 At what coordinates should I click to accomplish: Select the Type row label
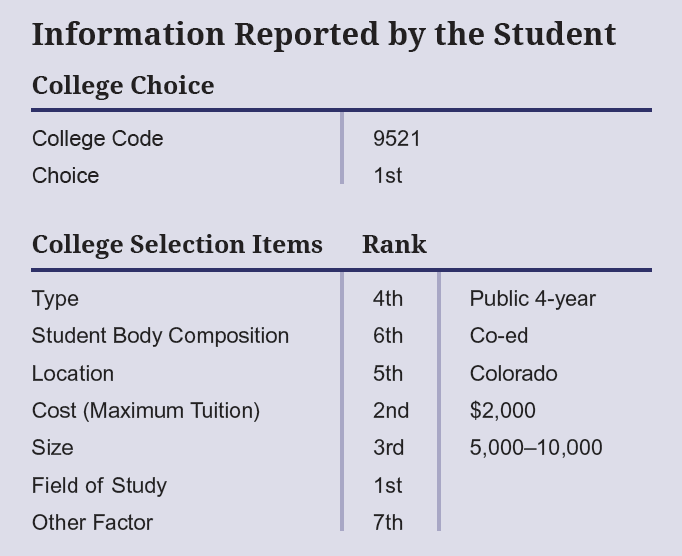pyautogui.click(x=55, y=299)
